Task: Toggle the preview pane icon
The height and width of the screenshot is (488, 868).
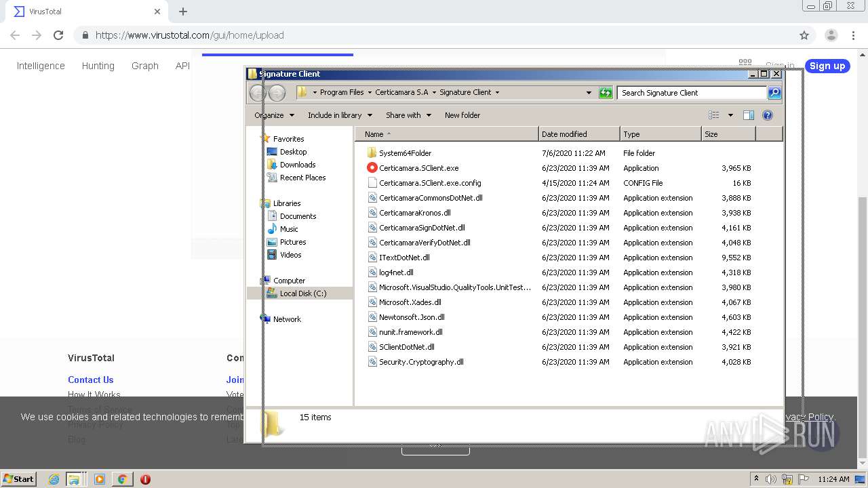Action: pos(749,115)
